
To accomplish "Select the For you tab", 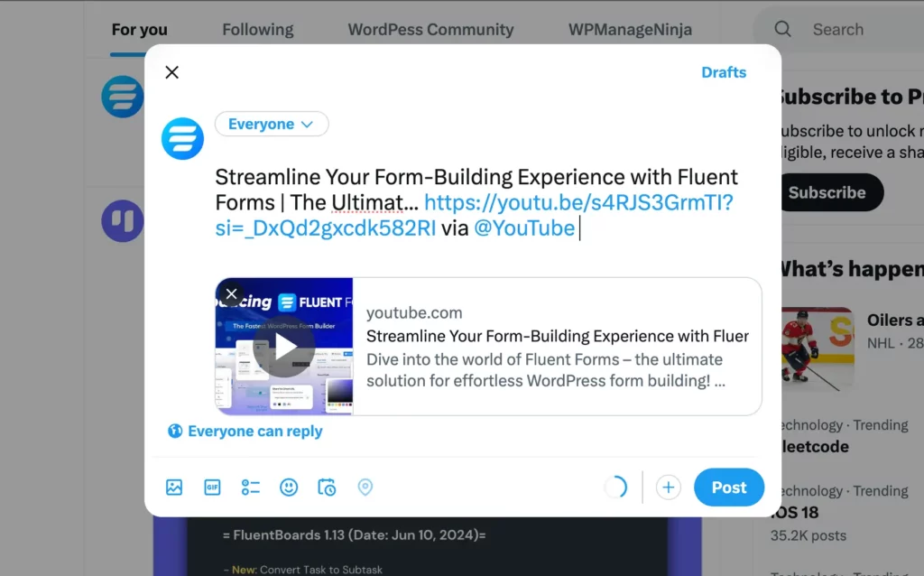I will click(139, 29).
